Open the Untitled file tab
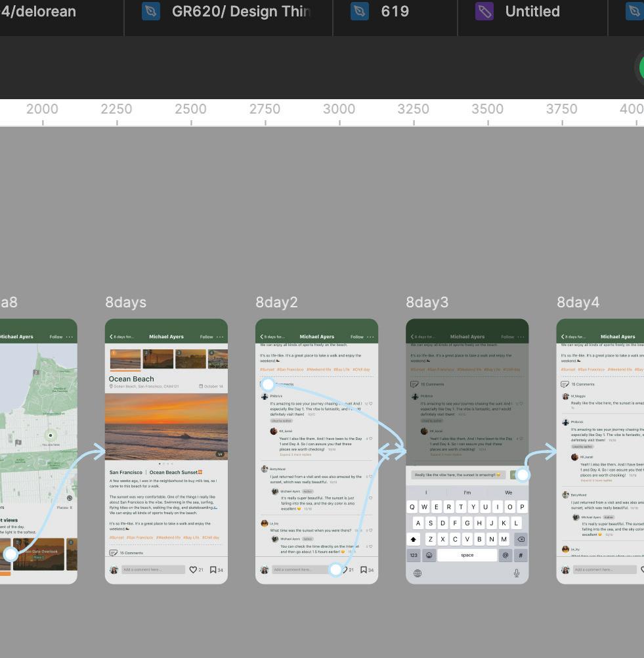 click(532, 12)
